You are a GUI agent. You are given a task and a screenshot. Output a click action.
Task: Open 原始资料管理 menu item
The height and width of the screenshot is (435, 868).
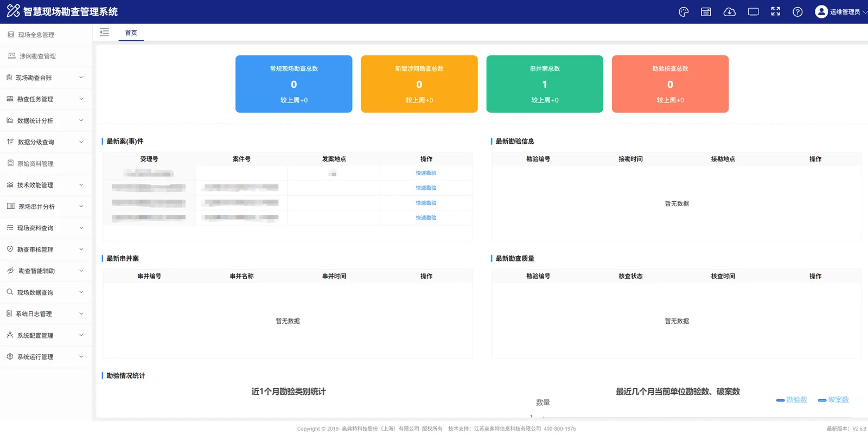46,164
